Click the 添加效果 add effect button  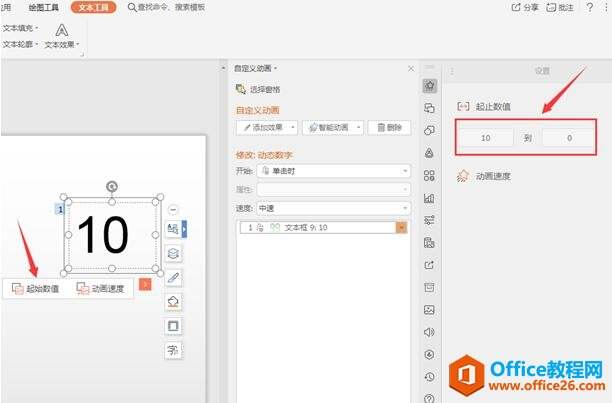point(267,128)
